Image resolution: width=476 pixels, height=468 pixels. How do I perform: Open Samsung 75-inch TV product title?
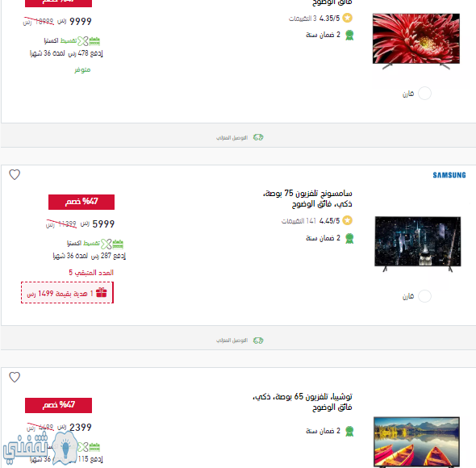click(307, 198)
